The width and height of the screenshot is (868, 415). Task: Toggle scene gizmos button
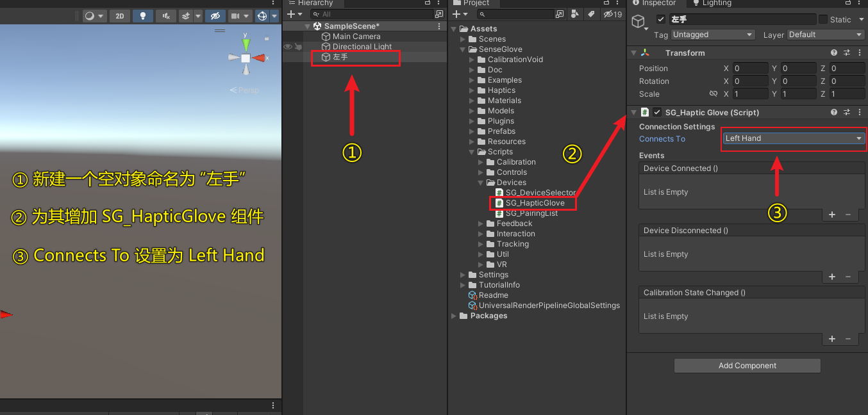click(x=262, y=16)
